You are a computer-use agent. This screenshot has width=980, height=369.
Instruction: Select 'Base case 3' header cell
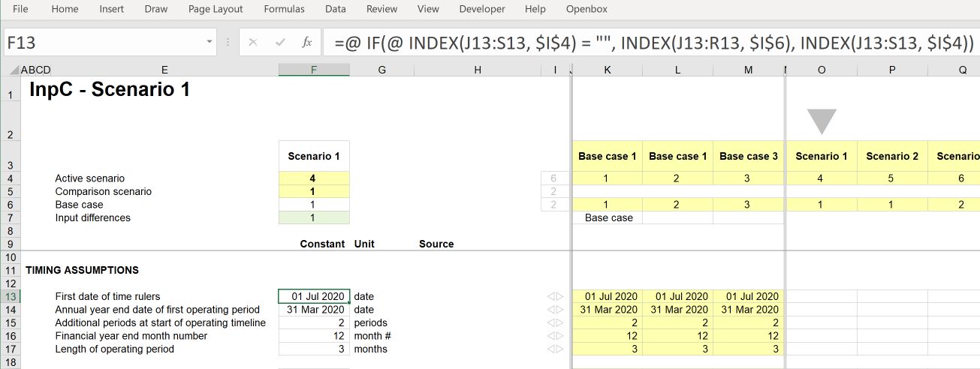point(748,156)
